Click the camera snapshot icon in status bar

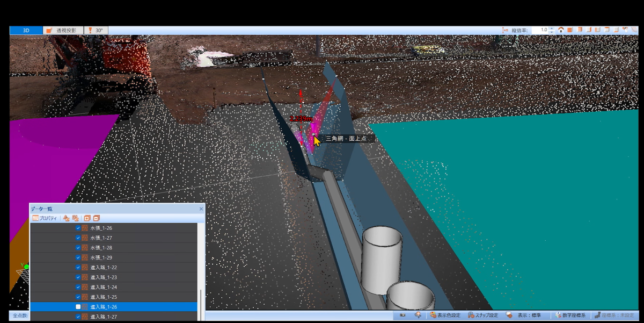coord(402,315)
